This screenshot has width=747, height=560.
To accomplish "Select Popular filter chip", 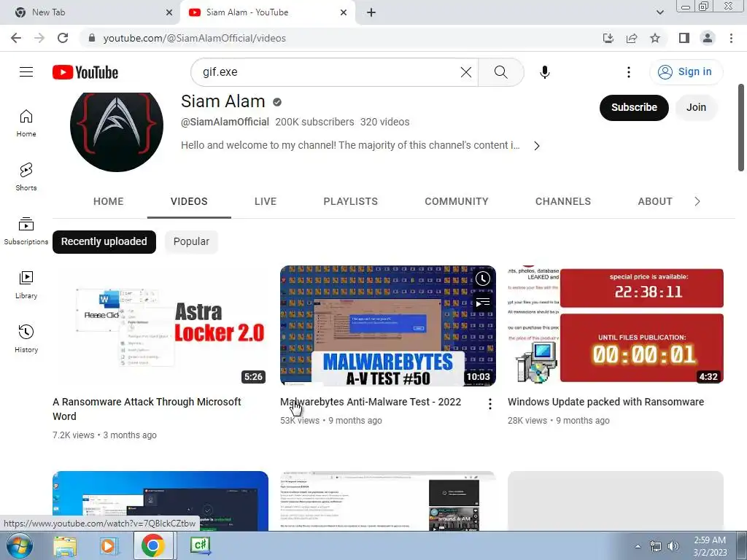I will tap(191, 242).
